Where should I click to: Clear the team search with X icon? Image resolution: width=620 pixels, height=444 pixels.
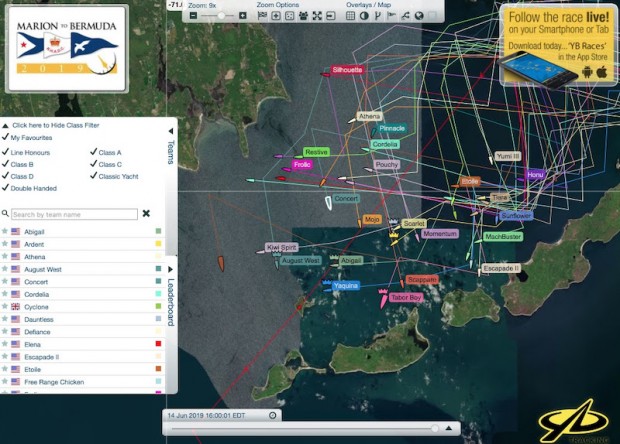146,213
